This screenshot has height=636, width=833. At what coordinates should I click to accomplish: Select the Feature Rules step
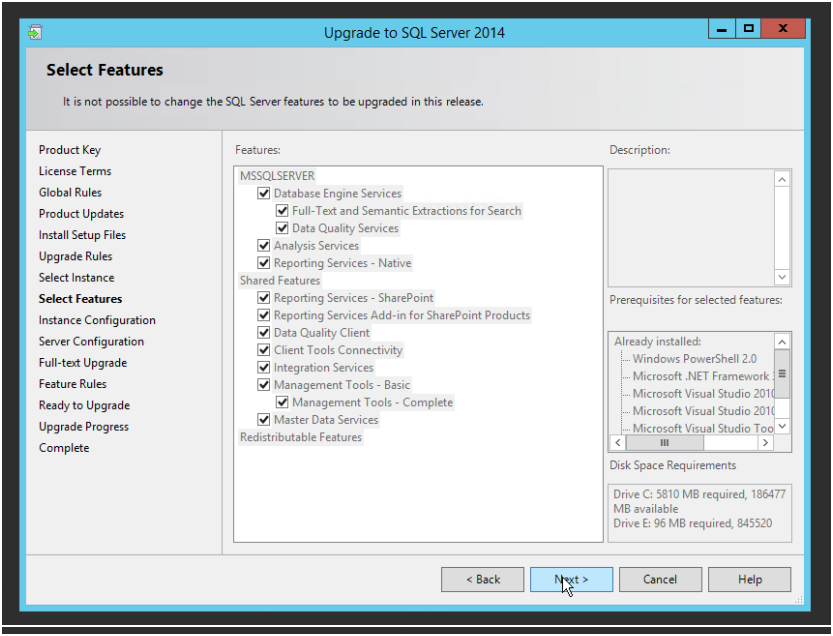click(73, 384)
